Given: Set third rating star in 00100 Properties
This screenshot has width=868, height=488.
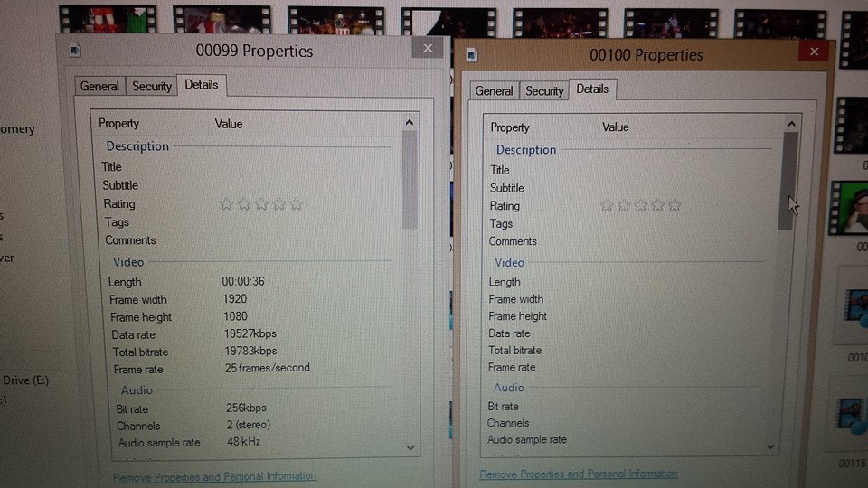Looking at the screenshot, I should point(641,206).
